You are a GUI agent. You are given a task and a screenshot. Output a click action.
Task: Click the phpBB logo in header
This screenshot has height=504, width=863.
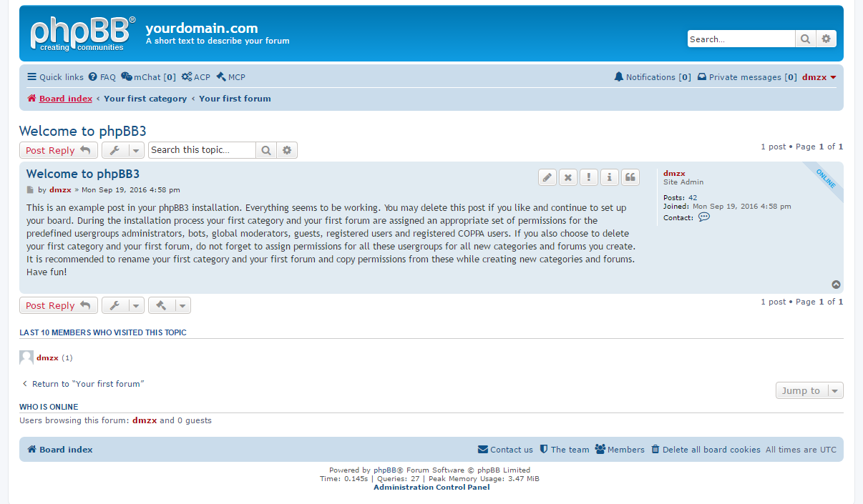pos(82,34)
